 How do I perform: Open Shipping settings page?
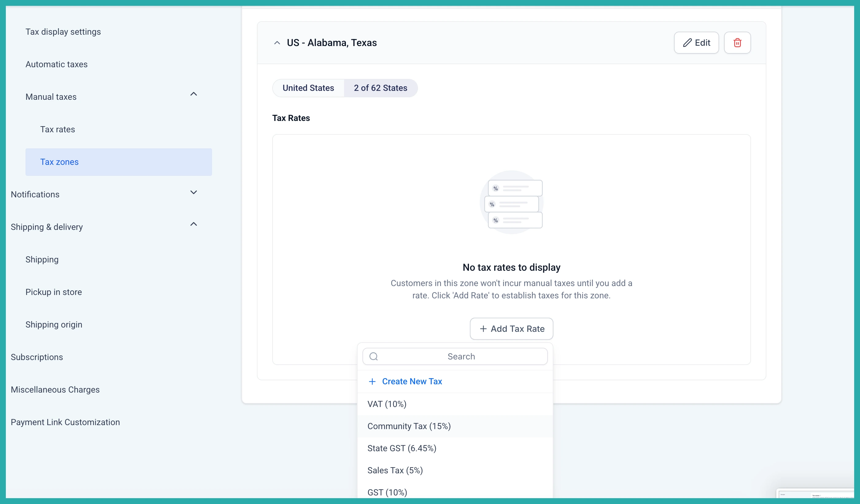click(42, 260)
